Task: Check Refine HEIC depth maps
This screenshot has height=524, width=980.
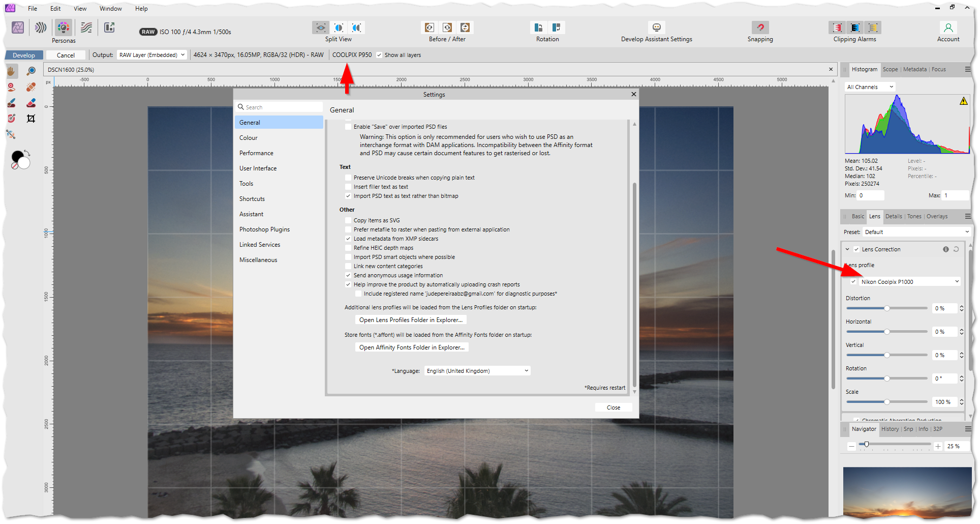Action: coord(348,248)
